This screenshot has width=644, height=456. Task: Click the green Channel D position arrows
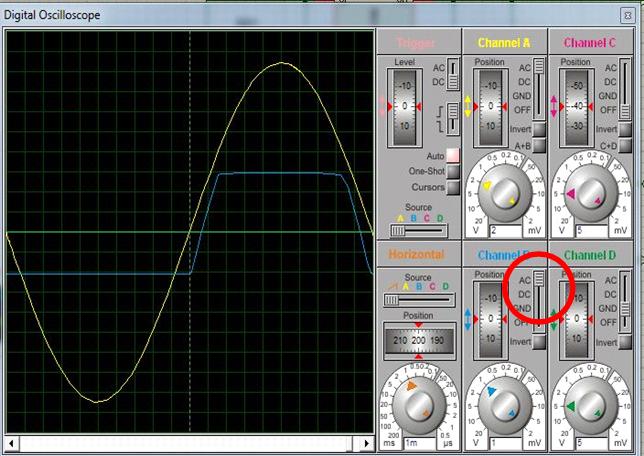pyautogui.click(x=554, y=319)
